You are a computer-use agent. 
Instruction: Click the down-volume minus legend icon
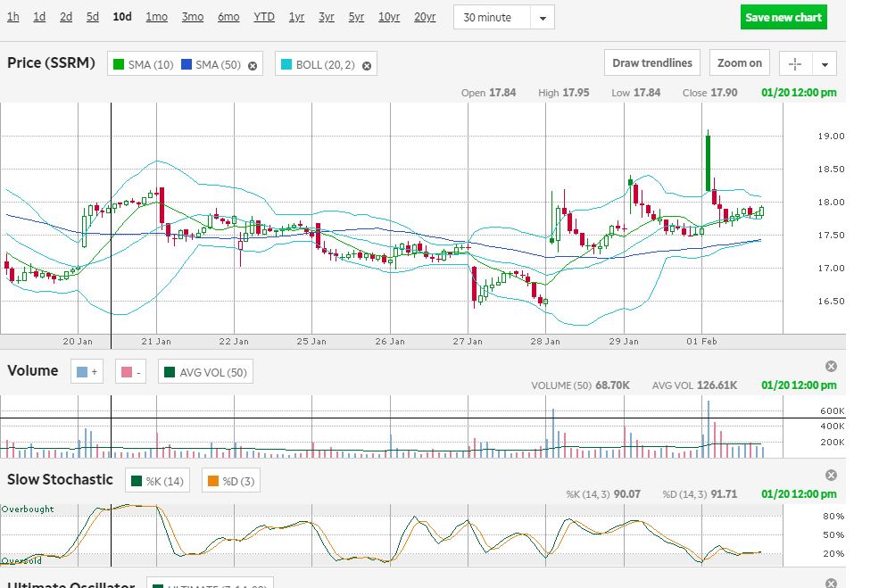pyautogui.click(x=132, y=371)
